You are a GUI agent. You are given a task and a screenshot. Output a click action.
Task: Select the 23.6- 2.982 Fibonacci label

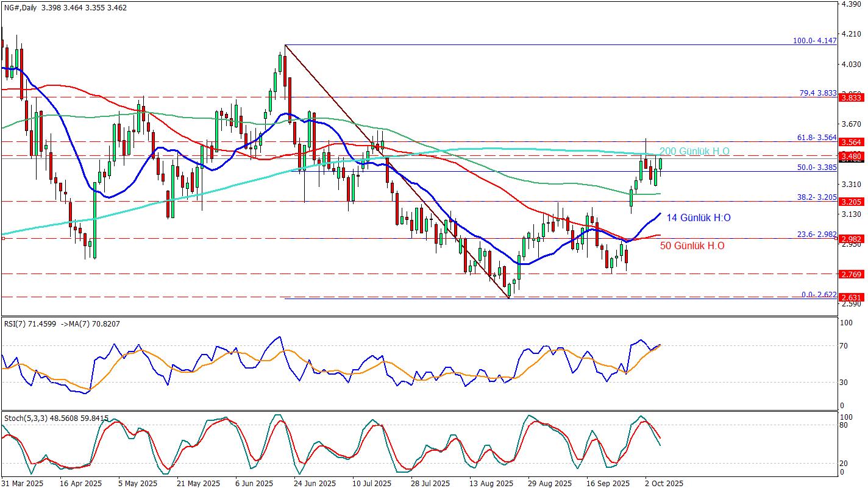pos(816,235)
